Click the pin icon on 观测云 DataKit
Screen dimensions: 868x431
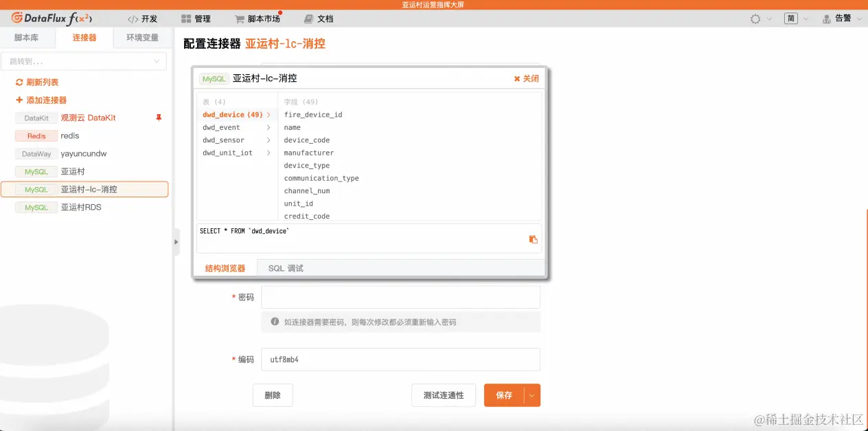(159, 118)
